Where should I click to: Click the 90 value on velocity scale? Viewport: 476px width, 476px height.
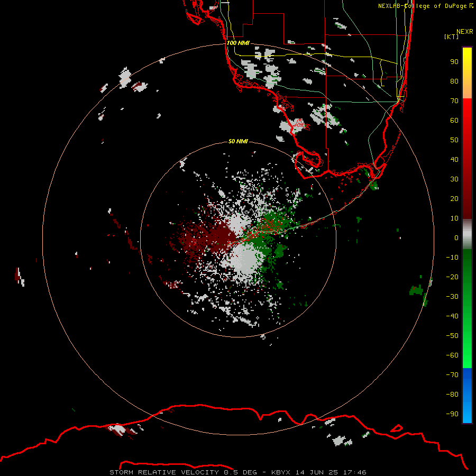point(454,62)
